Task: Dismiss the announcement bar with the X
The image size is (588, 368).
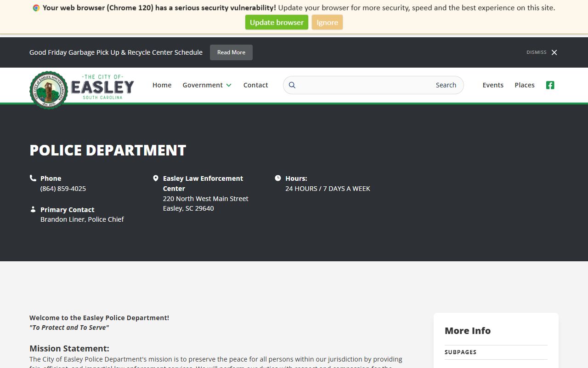Action: (x=554, y=52)
